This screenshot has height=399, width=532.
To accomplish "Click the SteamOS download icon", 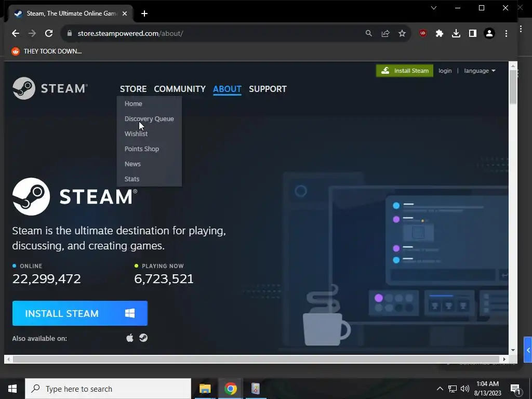I will [143, 338].
